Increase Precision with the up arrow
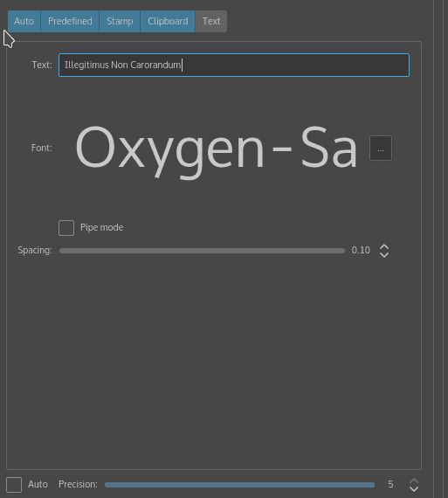This screenshot has height=498, width=448. pyautogui.click(x=414, y=481)
